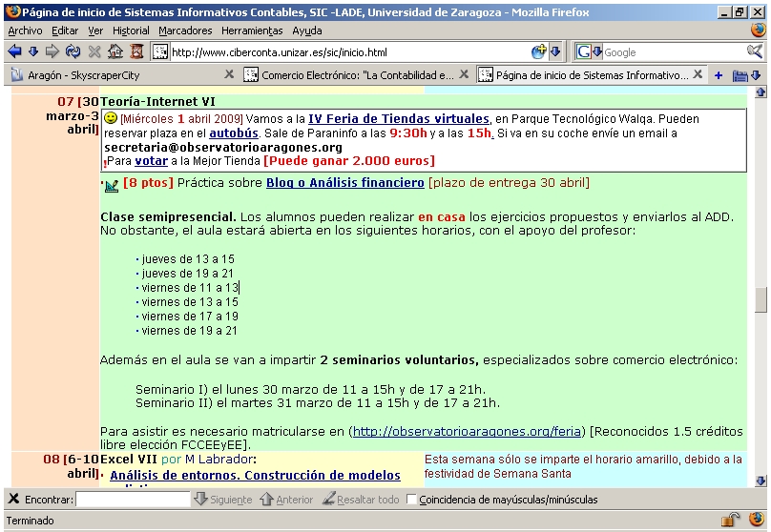Viewport: 771px width, 532px height.
Task: Click the 'jueves de 19 a 21' schedule line
Action: pos(187,274)
